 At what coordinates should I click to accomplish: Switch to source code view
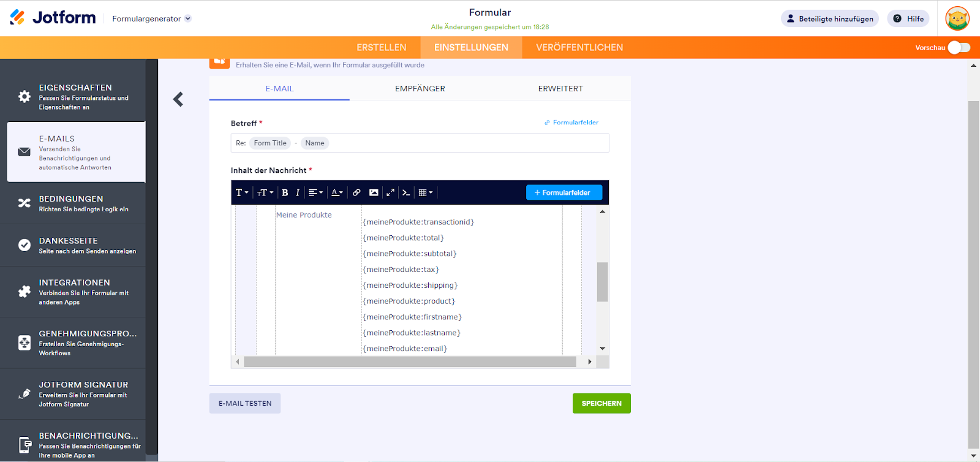(406, 192)
